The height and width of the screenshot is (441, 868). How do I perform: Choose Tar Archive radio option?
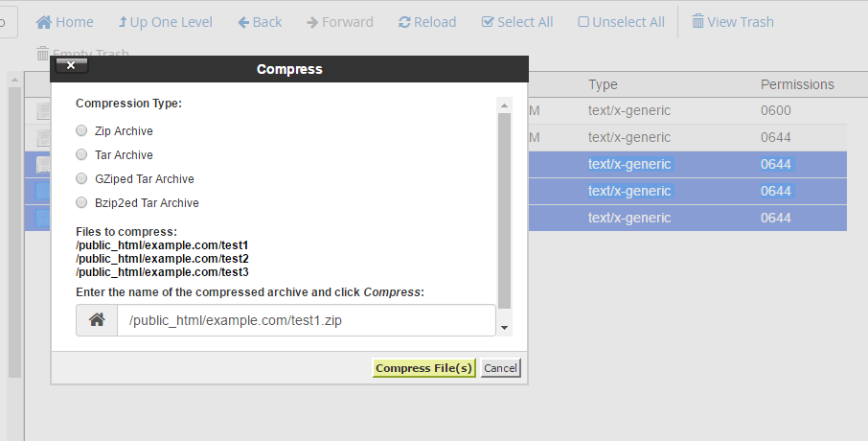[81, 155]
